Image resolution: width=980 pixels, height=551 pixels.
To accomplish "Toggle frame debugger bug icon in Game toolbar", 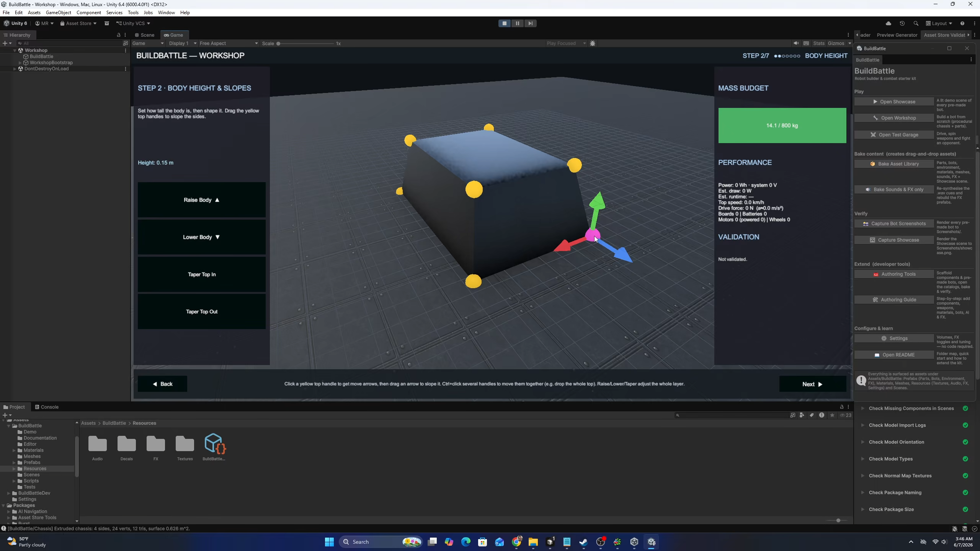I will [593, 43].
